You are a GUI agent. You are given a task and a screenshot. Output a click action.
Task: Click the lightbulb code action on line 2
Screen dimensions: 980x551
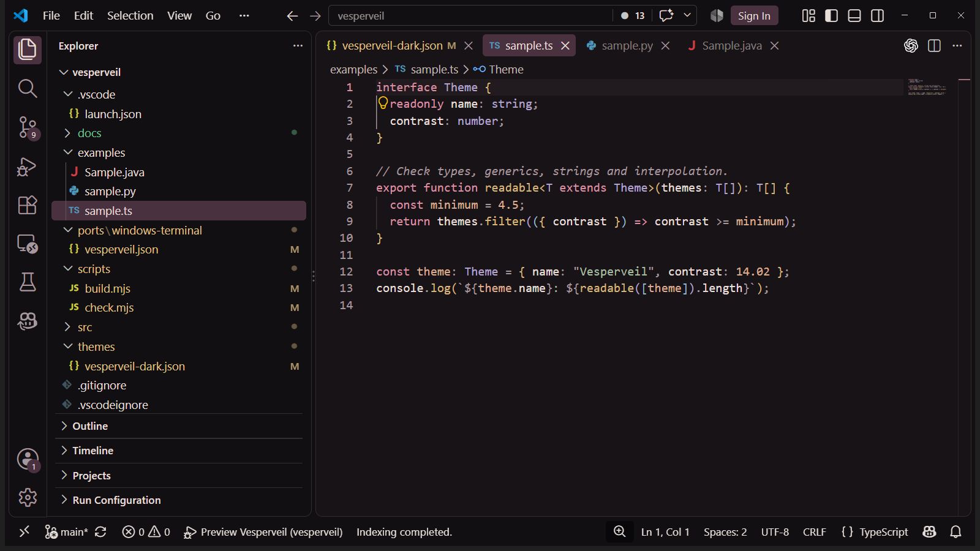[x=383, y=103]
